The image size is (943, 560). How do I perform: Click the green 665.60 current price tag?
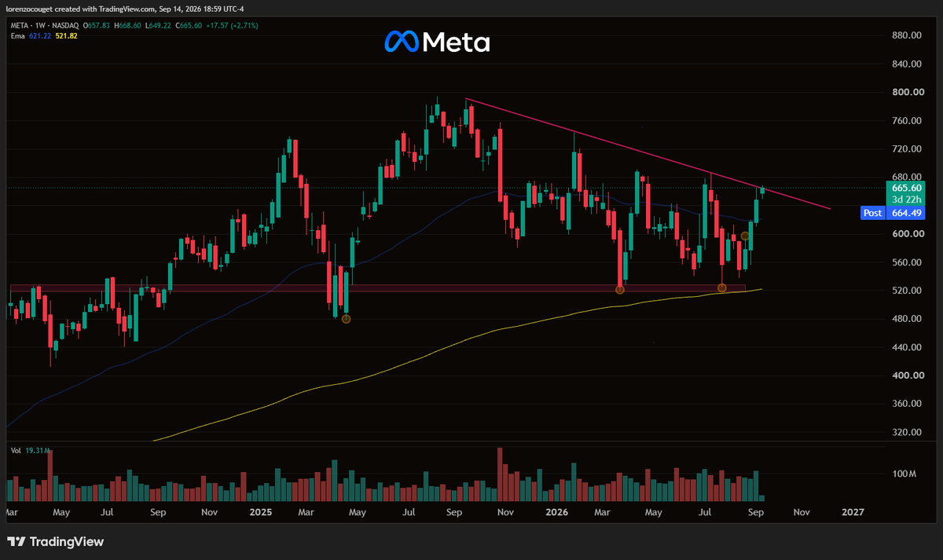click(x=907, y=188)
